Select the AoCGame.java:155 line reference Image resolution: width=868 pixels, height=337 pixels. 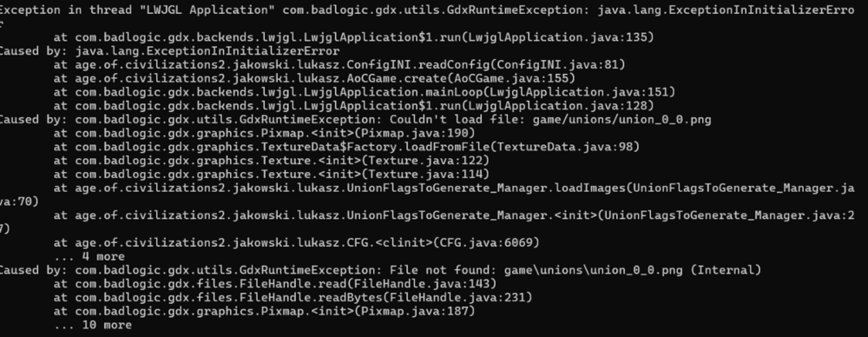click(510, 78)
